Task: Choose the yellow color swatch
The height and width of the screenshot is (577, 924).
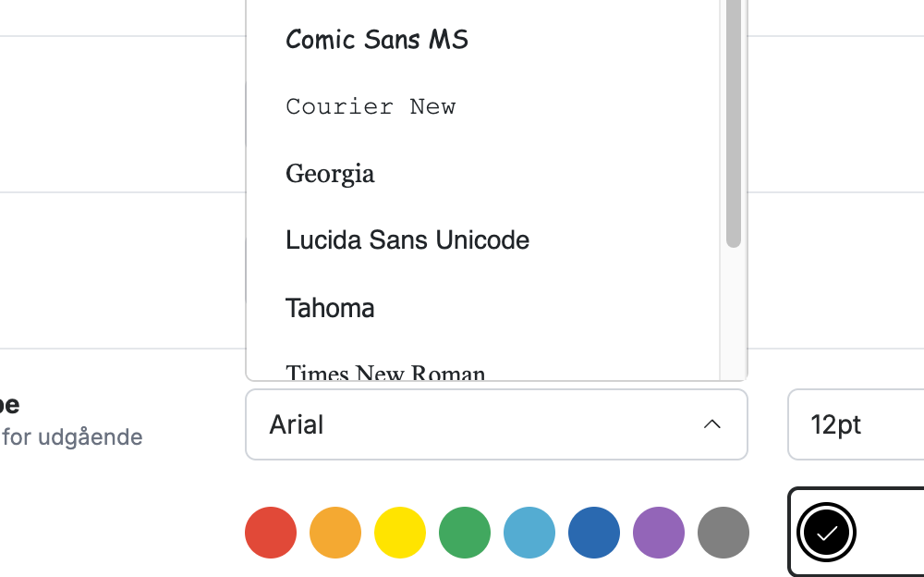Action: 400,533
